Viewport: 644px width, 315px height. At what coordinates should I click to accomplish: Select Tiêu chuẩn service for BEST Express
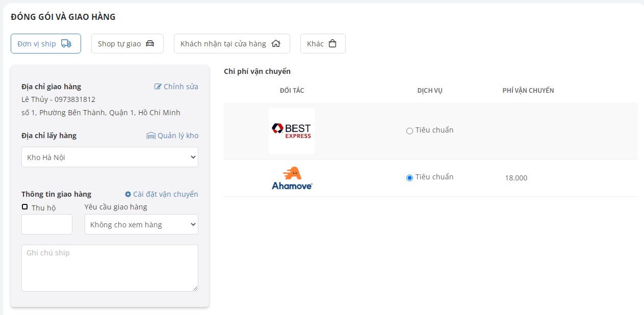409,131
